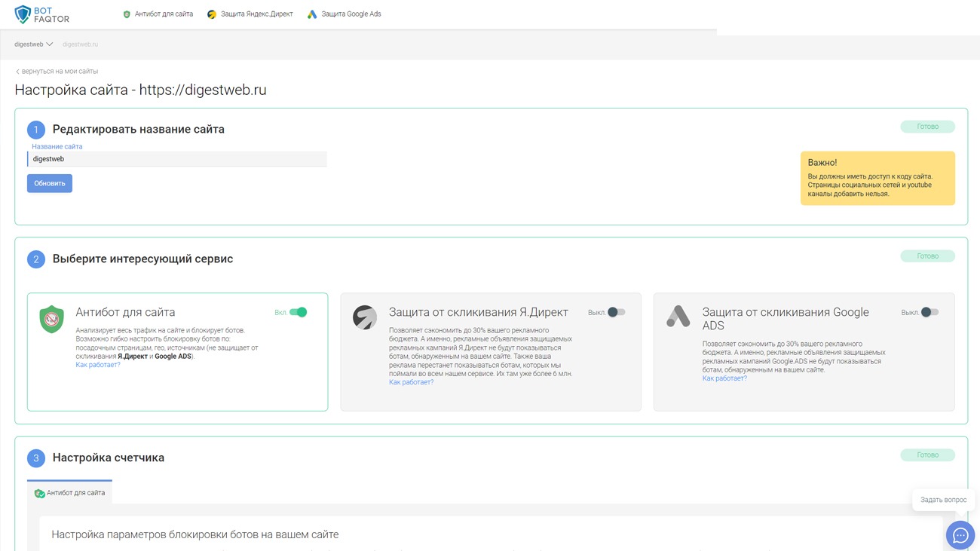Click the Google Ads protection card icon
The image size is (980, 551).
(678, 317)
